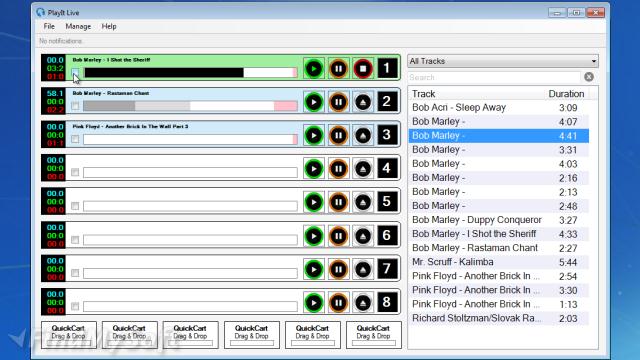640x360 pixels.
Task: Select Mr. Scruff - Kalimba track
Action: pyautogui.click(x=499, y=262)
